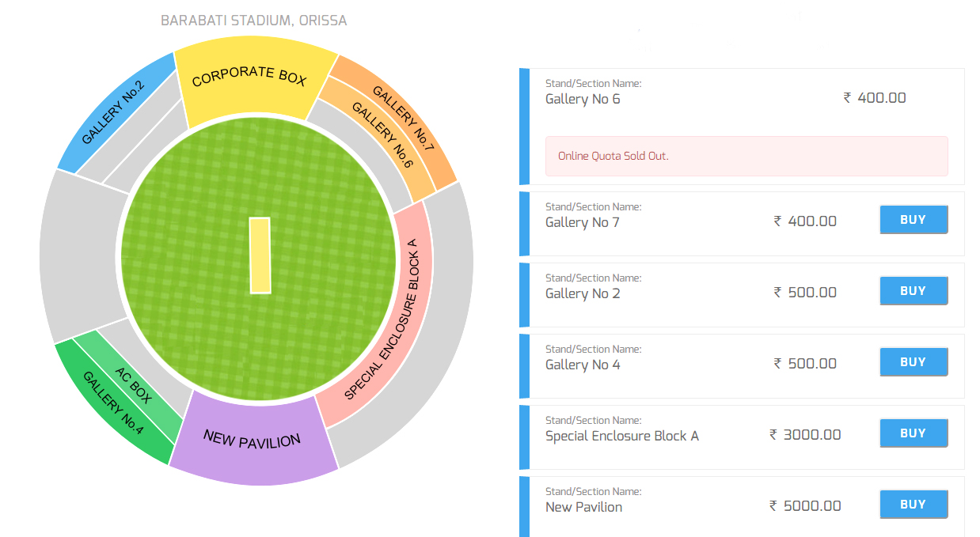The width and height of the screenshot is (980, 537).
Task: Click the Barabati Stadium, Orissa title
Action: [253, 20]
